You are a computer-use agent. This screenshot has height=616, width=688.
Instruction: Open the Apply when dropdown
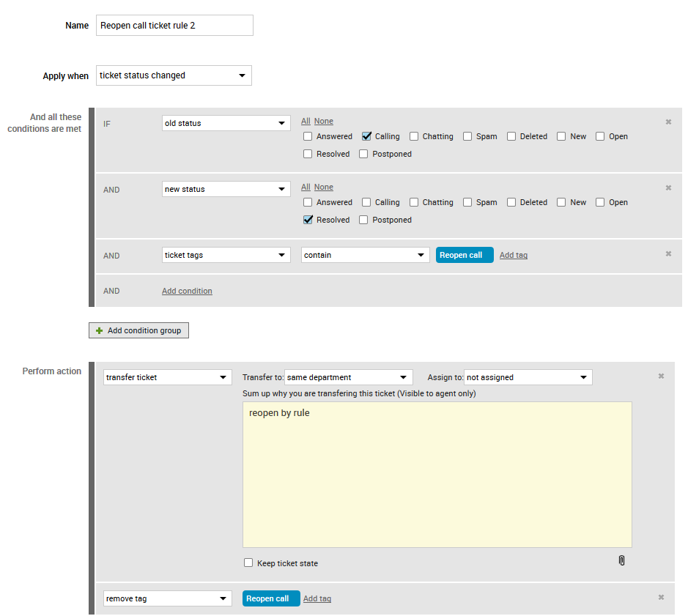(x=174, y=75)
